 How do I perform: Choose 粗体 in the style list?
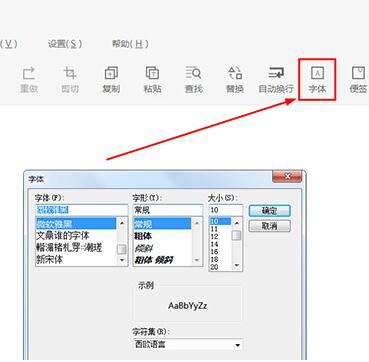162,236
